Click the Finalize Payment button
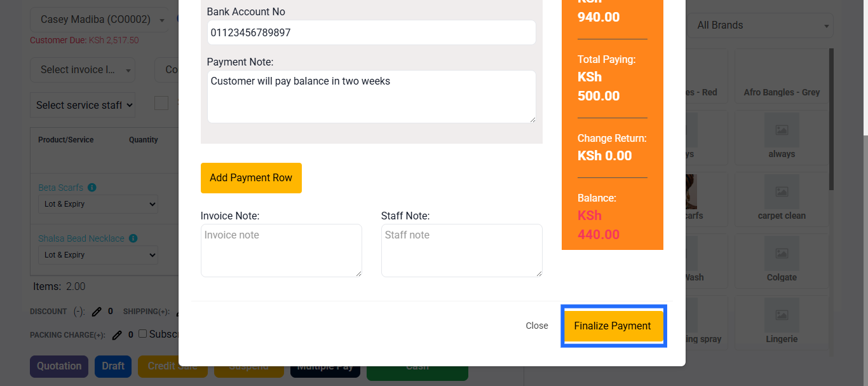This screenshot has height=386, width=868. click(613, 326)
